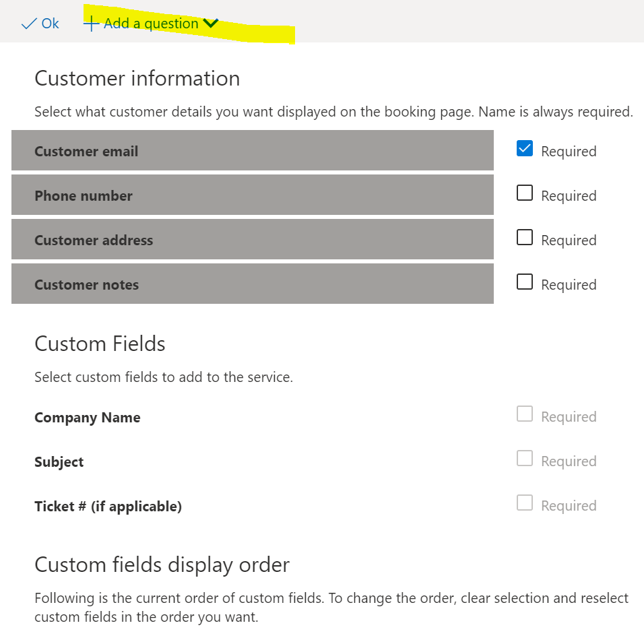Select the Ticket # (if applicable) custom field
This screenshot has width=644, height=644.
tap(108, 507)
